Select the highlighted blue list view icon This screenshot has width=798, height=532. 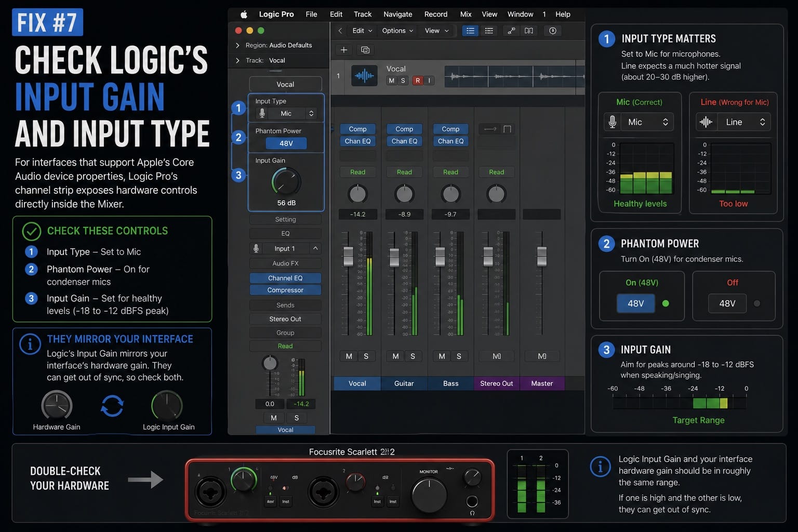coord(470,31)
